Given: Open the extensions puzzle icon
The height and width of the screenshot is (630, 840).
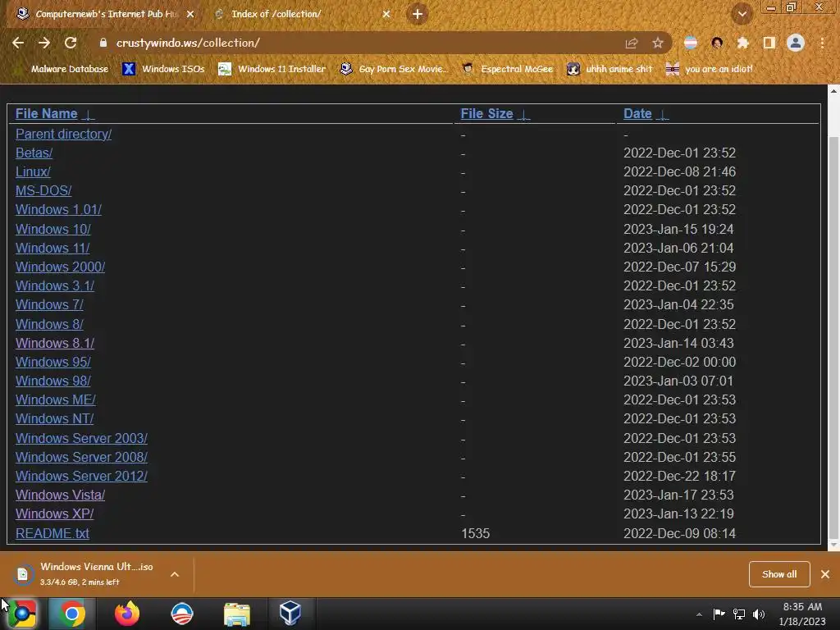Looking at the screenshot, I should (x=742, y=43).
